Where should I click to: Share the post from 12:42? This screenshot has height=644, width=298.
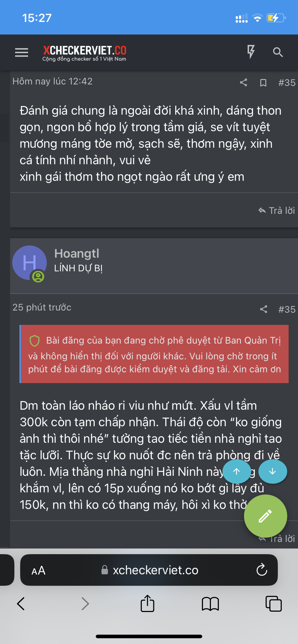click(244, 83)
